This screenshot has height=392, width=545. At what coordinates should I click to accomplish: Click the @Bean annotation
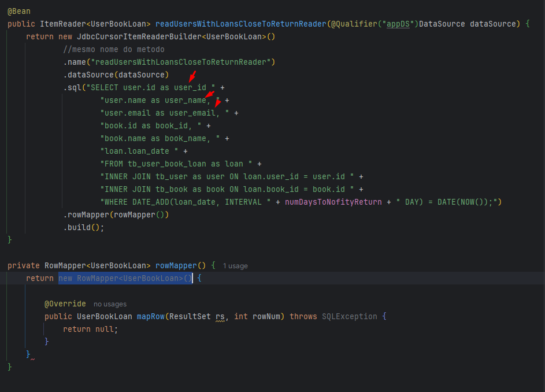click(x=19, y=11)
